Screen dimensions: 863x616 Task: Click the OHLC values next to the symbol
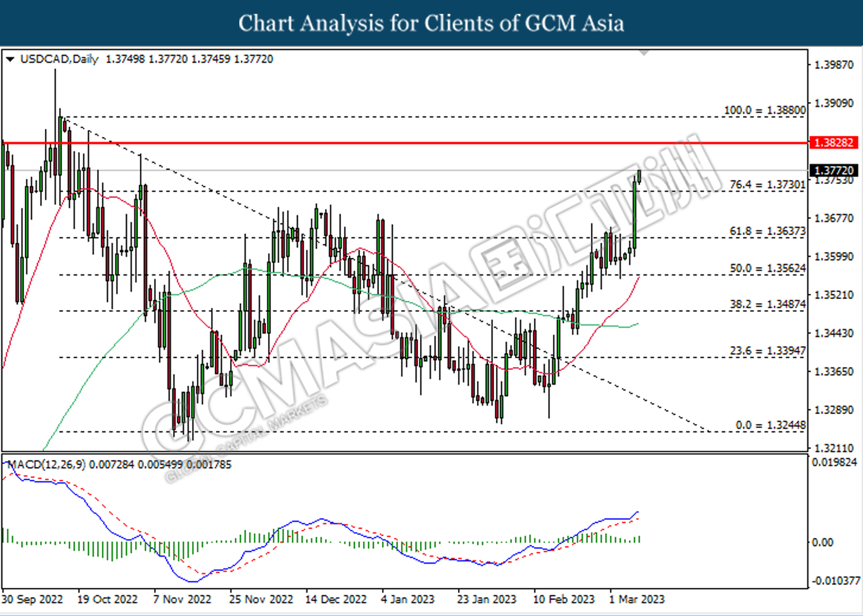tap(190, 59)
